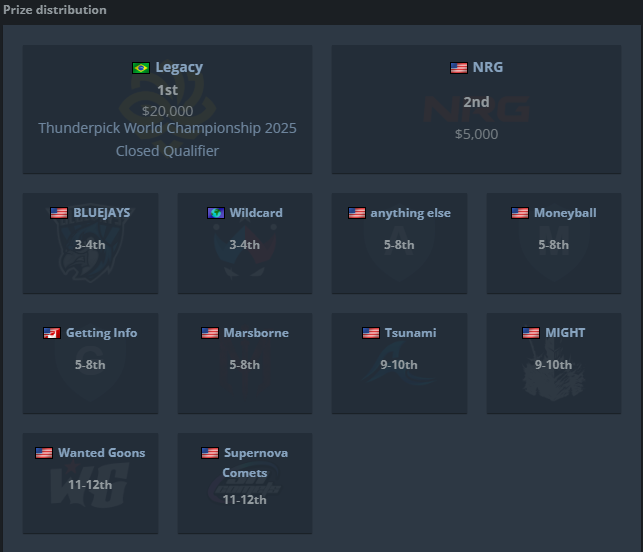
Task: Click the US flag next to NRG
Action: 458,68
